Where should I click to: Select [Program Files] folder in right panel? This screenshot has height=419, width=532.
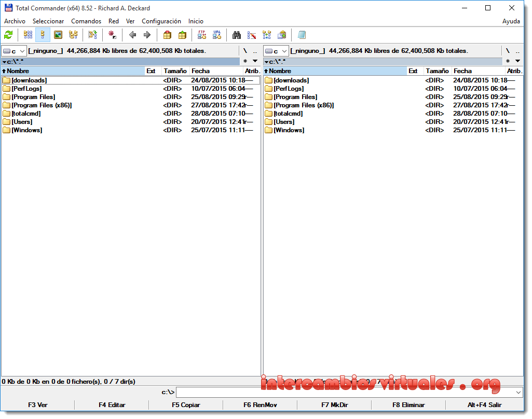point(393,97)
